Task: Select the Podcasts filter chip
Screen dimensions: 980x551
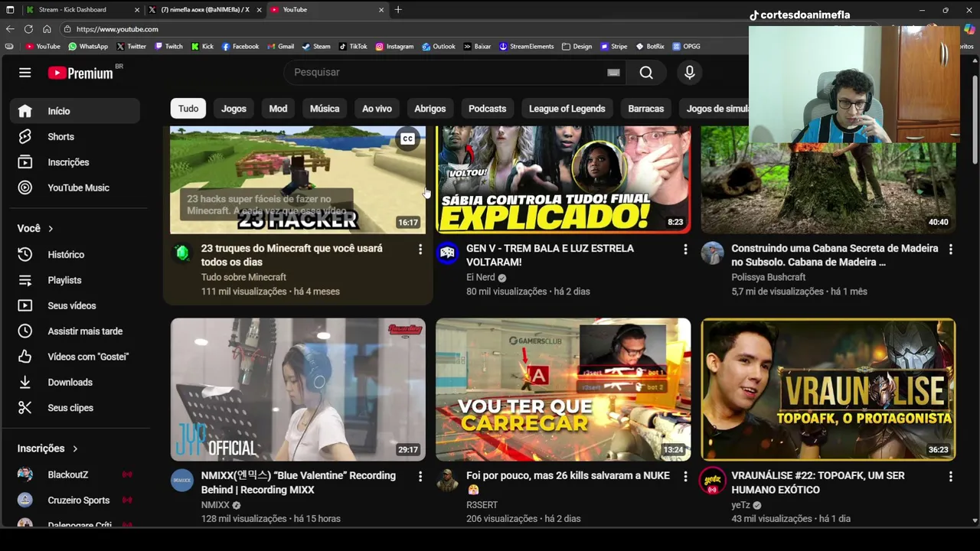Action: pos(487,109)
